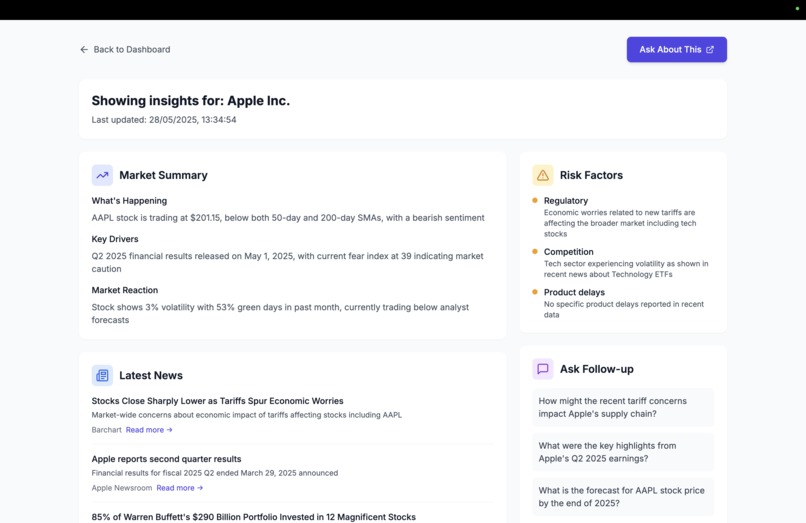The width and height of the screenshot is (806, 523).
Task: Click the Barchart source label
Action: [106, 430]
